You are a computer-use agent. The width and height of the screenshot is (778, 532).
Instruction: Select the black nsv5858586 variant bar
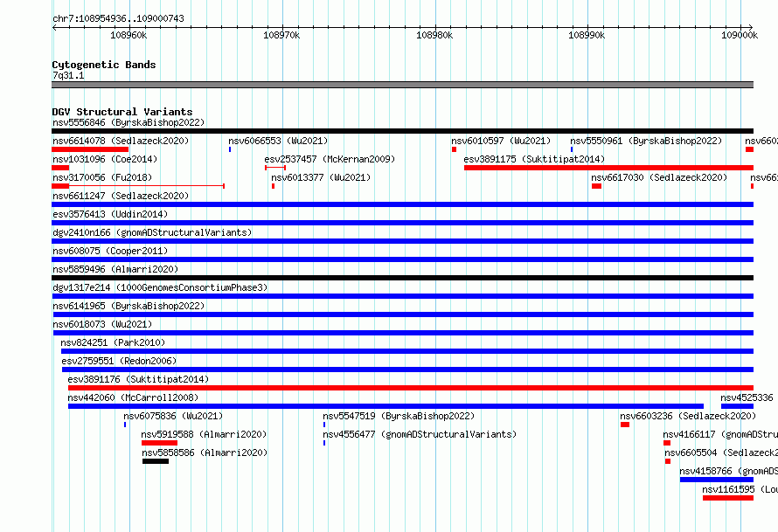tap(156, 461)
